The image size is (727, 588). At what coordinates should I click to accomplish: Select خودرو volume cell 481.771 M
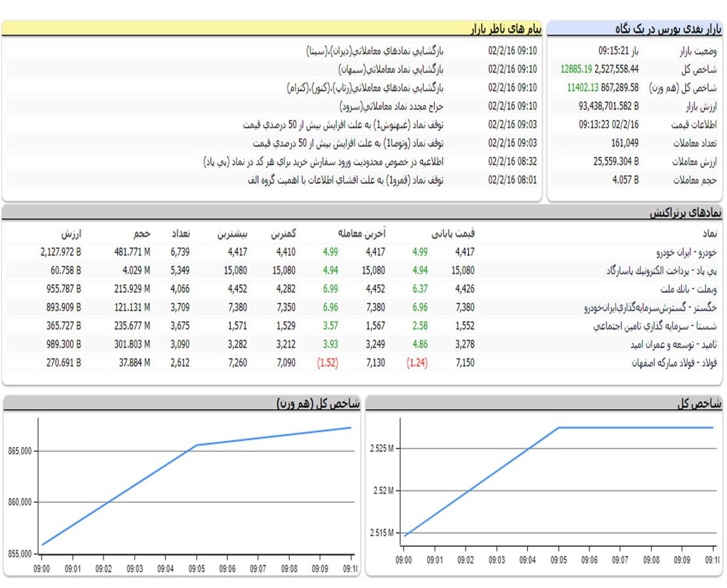pyautogui.click(x=132, y=252)
